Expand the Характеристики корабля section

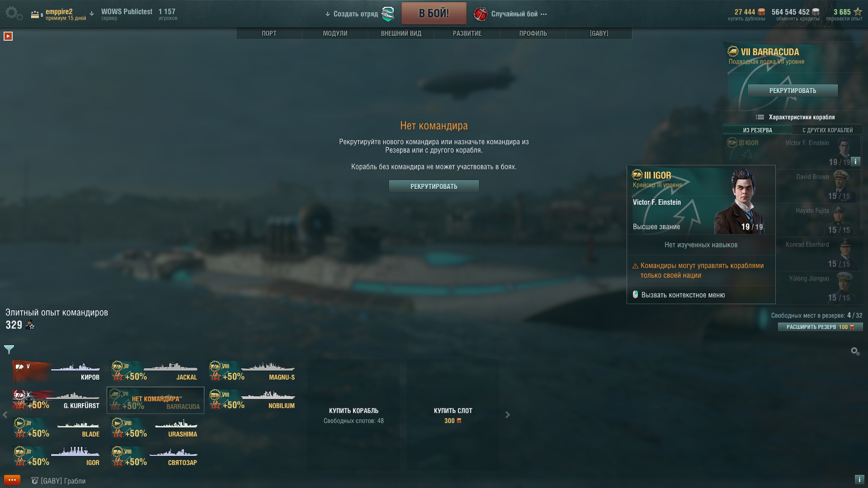tap(795, 117)
